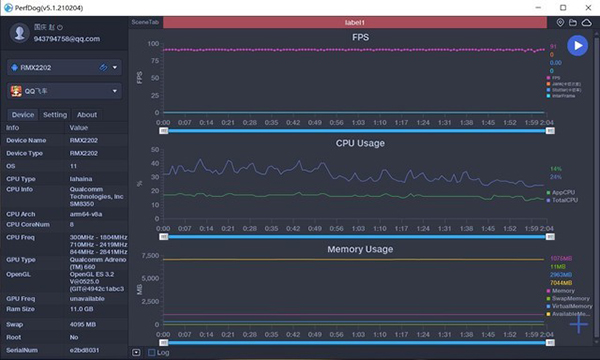The image size is (600, 360).
Task: Click the small panel icon beside Log
Action: coord(136,352)
